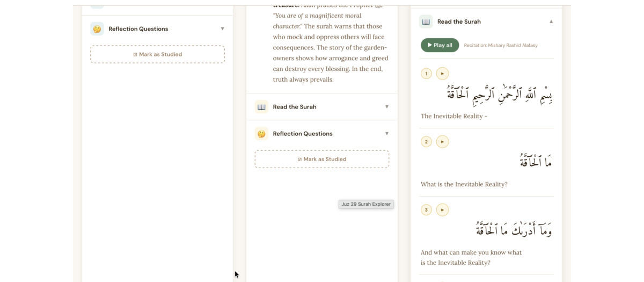The height and width of the screenshot is (282, 644).
Task: Play verse 1 audio recitation
Action: 442,74
